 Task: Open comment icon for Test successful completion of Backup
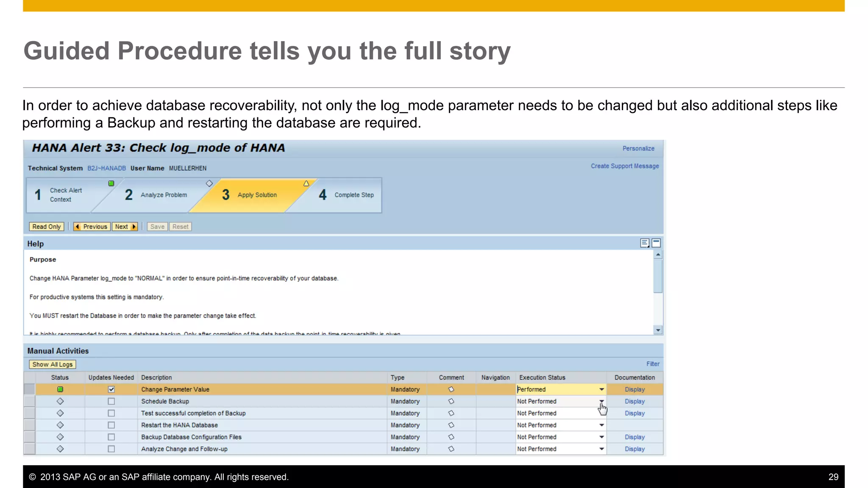(451, 413)
